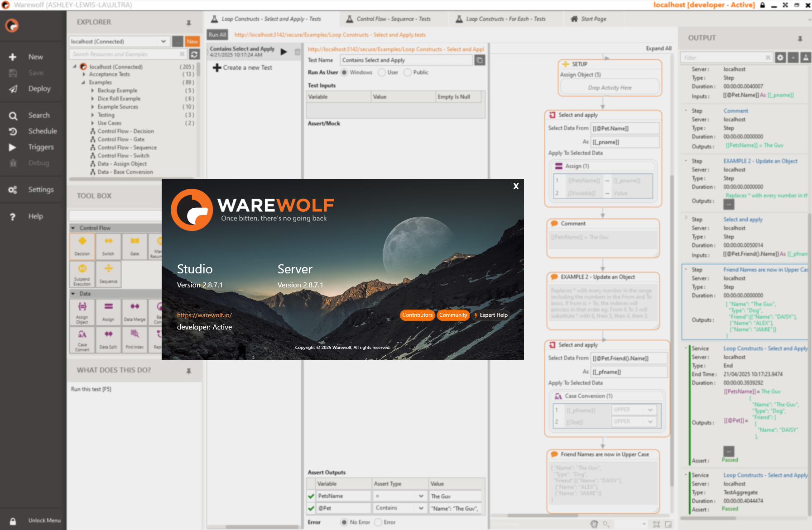Expand the Use Cases folder
Screen dimensions: 812x530
click(92, 123)
